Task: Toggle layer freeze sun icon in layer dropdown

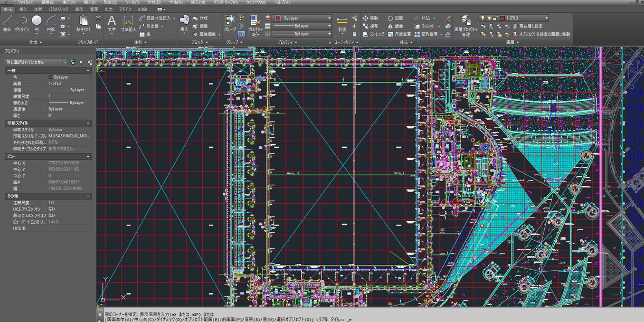Action: 489,18
